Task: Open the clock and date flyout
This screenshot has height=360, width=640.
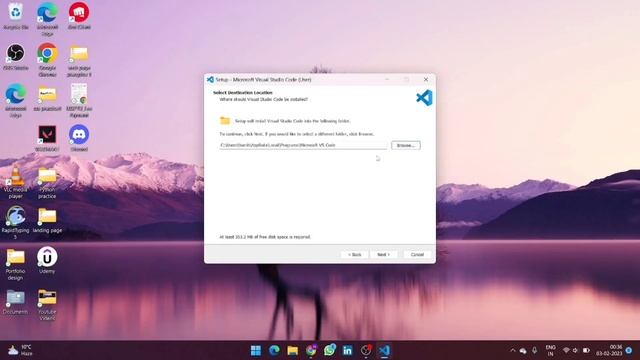Action: click(609, 350)
